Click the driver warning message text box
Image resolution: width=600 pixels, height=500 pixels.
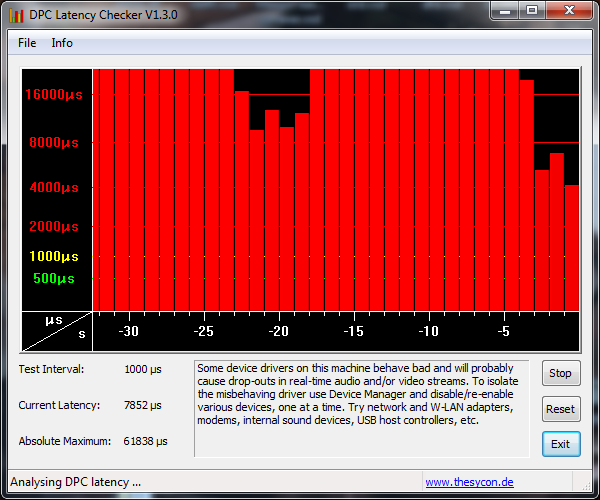click(362, 409)
